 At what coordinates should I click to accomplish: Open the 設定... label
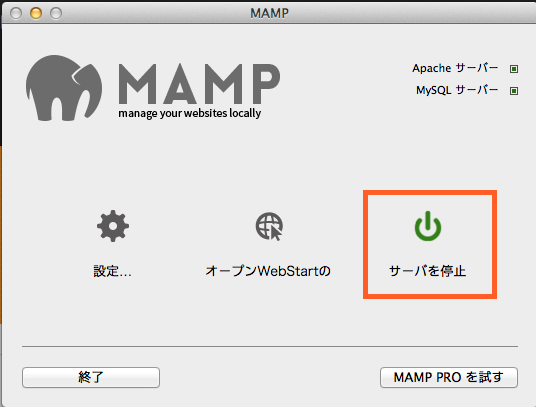tap(112, 271)
